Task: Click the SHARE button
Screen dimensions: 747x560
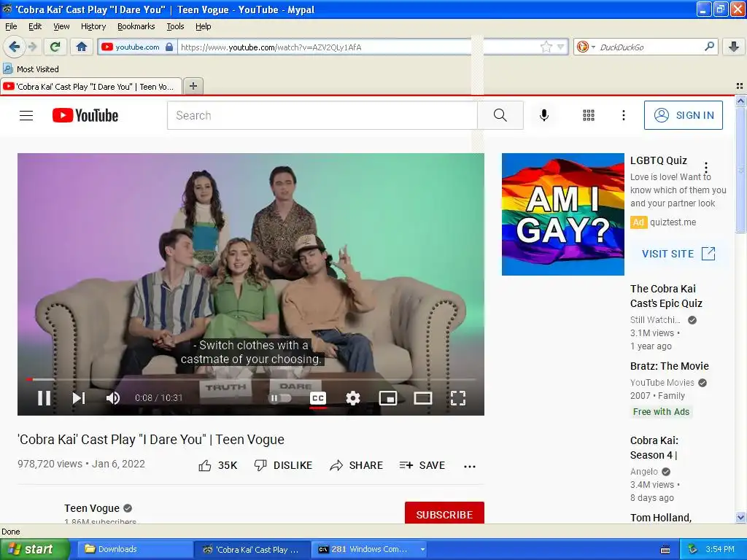Action: click(x=356, y=465)
